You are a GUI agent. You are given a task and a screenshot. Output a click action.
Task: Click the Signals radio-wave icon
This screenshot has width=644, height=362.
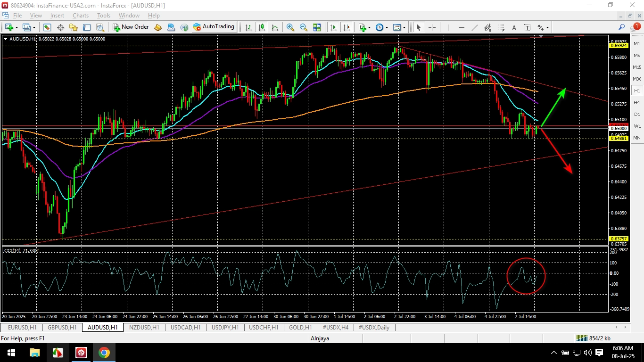[184, 27]
